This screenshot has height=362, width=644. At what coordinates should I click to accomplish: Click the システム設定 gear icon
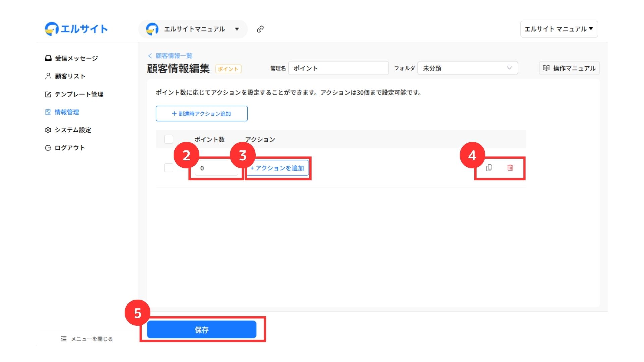tap(48, 130)
